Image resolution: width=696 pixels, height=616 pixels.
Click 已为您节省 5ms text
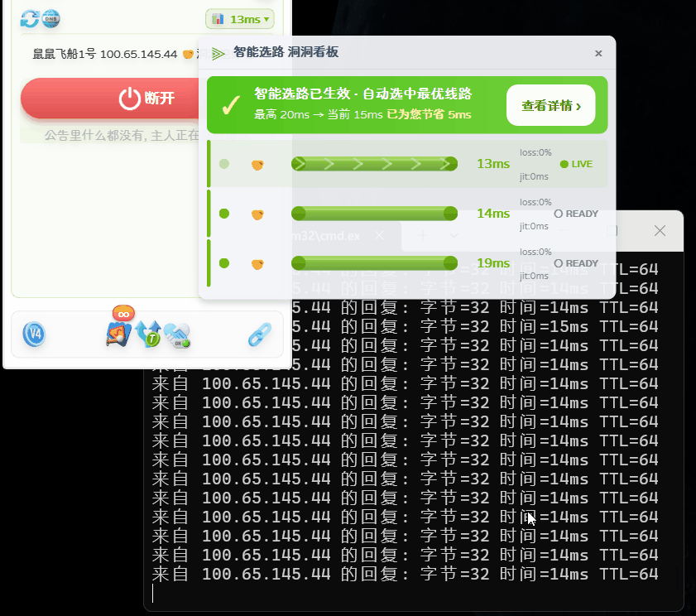click(x=429, y=114)
